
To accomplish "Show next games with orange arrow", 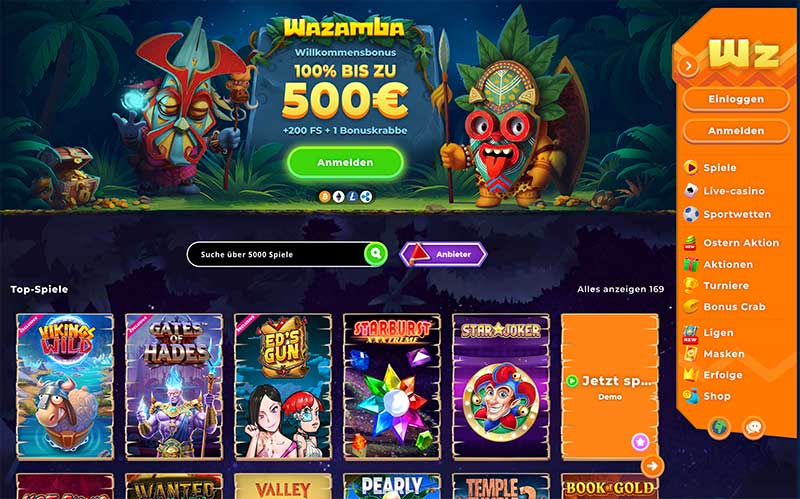I will [652, 465].
